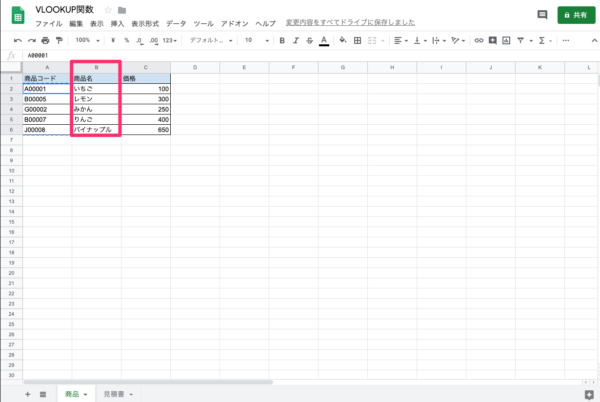
Task: Open the fill color picker
Action: coord(343,40)
